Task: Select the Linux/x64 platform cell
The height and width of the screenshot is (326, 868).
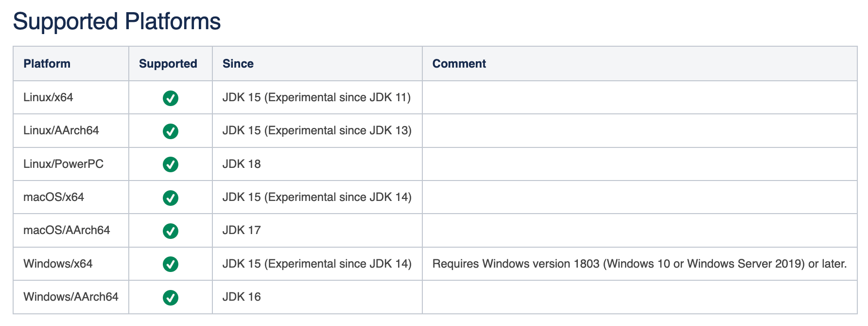Action: pyautogui.click(x=71, y=97)
